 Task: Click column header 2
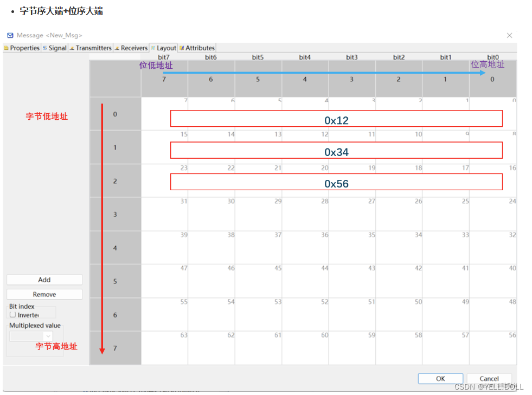399,79
